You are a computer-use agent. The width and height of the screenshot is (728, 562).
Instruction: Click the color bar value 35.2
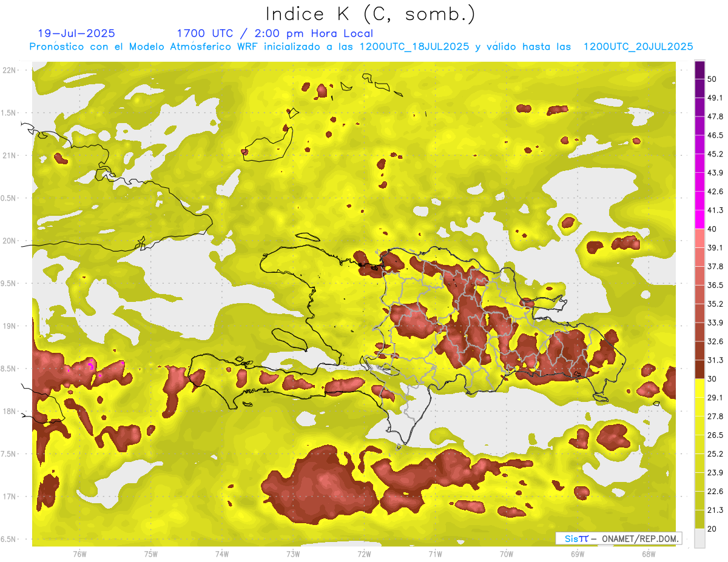(715, 304)
